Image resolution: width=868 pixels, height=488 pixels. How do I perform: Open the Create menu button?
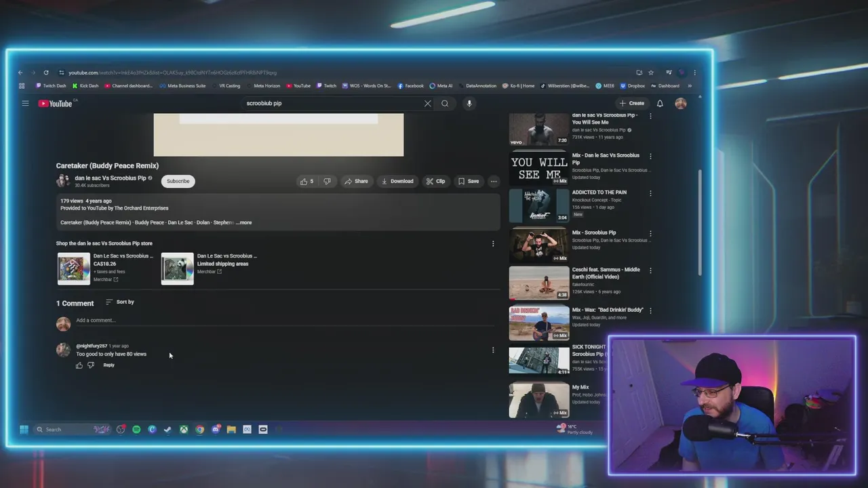coord(631,104)
